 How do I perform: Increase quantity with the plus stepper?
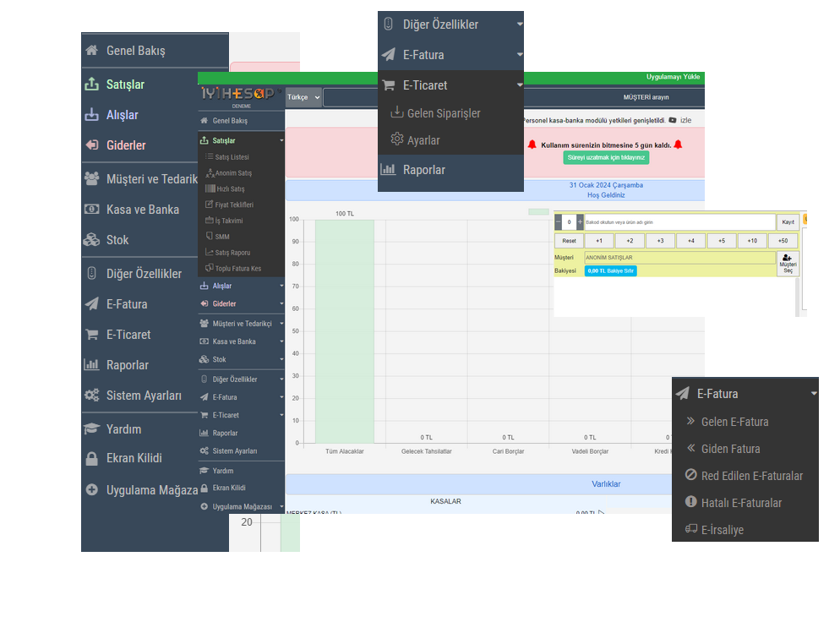click(580, 222)
